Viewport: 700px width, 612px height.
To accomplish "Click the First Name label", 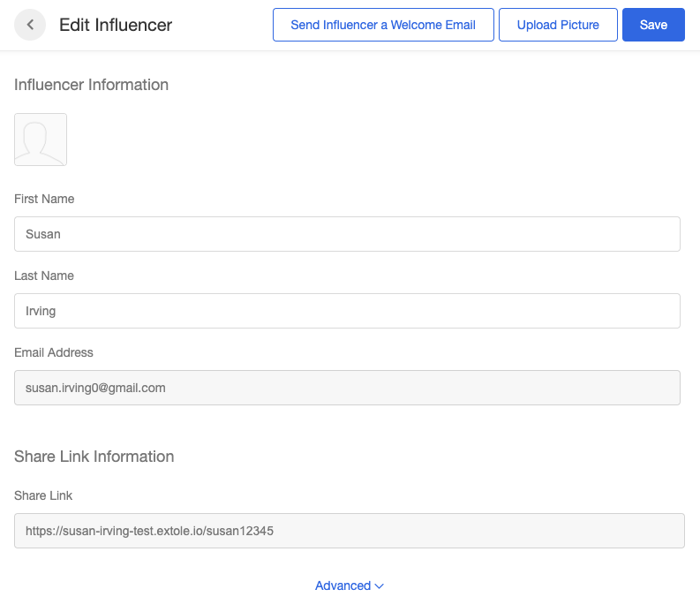I will (44, 199).
